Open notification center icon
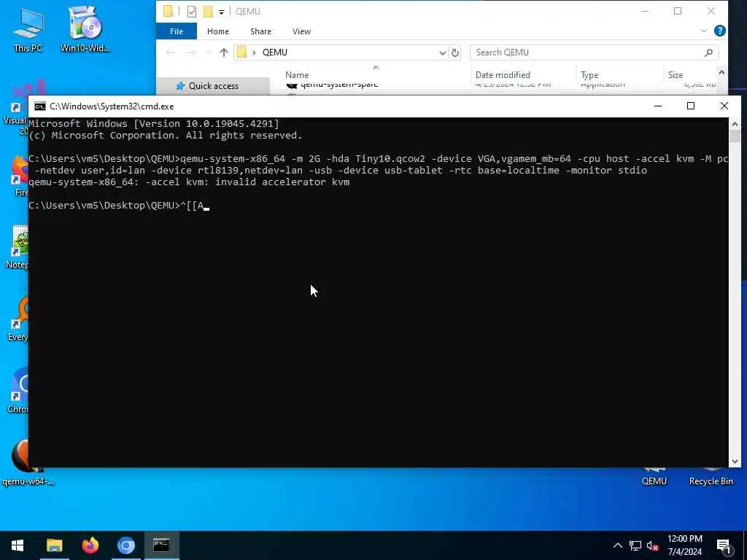The height and width of the screenshot is (560, 747). [724, 546]
